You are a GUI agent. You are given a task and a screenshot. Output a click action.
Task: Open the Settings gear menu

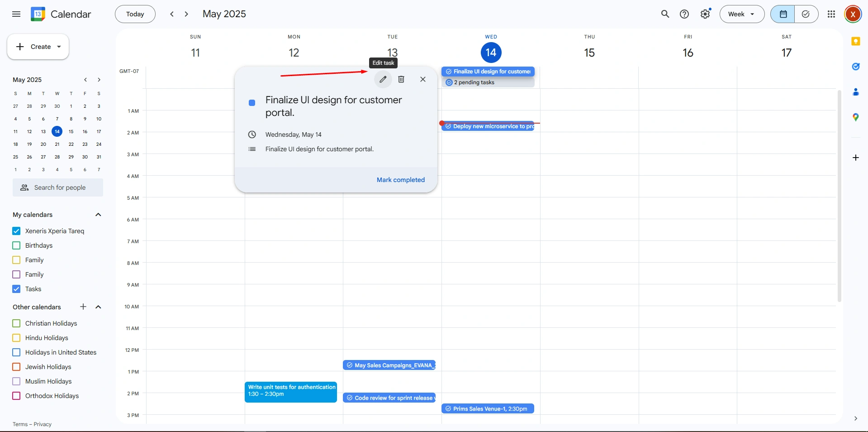click(705, 14)
